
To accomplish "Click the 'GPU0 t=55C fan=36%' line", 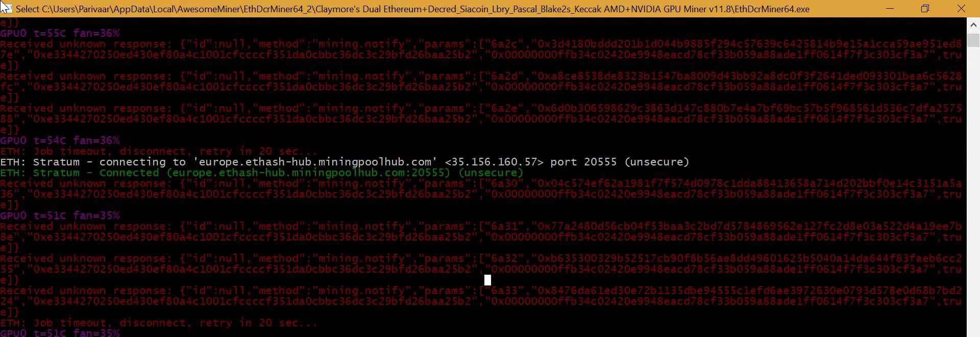I will (60, 33).
